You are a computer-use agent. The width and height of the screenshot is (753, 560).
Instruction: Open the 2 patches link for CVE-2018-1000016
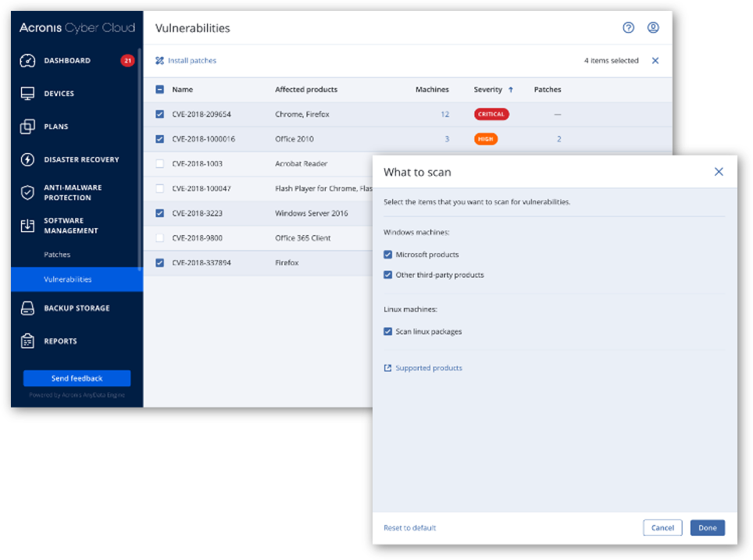[x=559, y=139]
